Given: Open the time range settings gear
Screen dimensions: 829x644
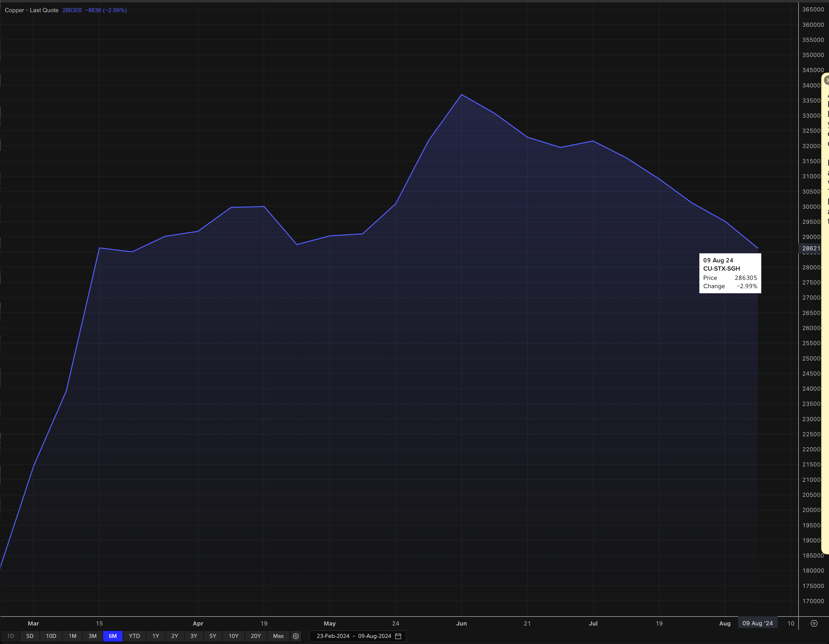Looking at the screenshot, I should pos(296,636).
